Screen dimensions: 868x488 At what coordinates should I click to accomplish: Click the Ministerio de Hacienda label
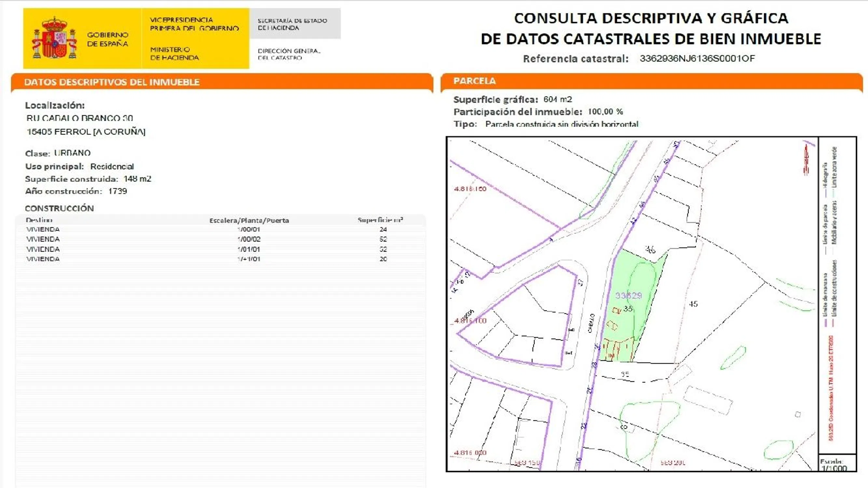click(x=174, y=54)
